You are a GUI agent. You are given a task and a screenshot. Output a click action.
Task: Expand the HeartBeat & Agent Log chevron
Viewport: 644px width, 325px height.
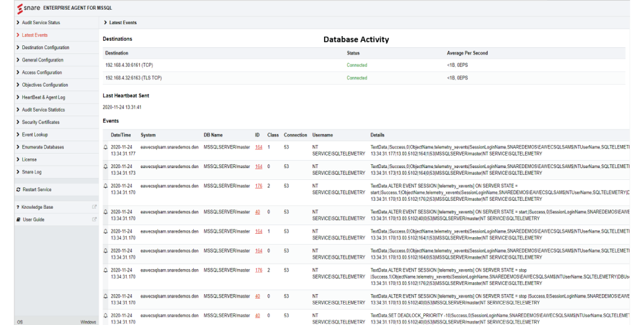click(18, 97)
